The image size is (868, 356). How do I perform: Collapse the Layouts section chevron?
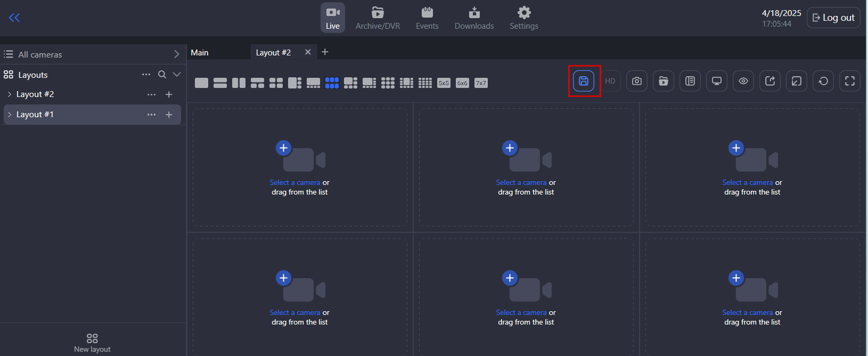click(177, 75)
